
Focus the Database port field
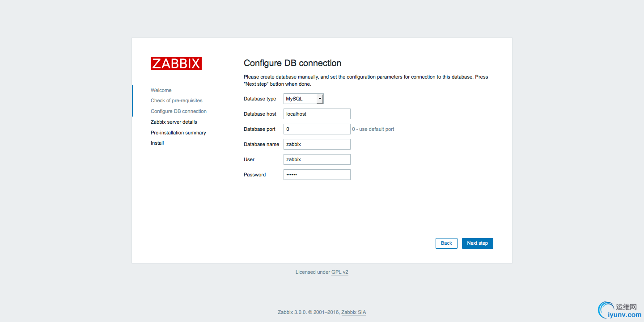click(317, 129)
